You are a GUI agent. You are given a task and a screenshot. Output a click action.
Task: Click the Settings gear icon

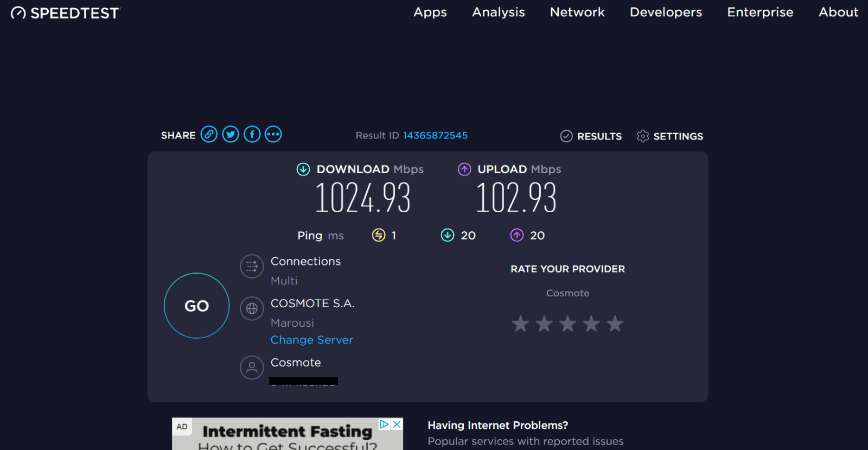click(643, 136)
